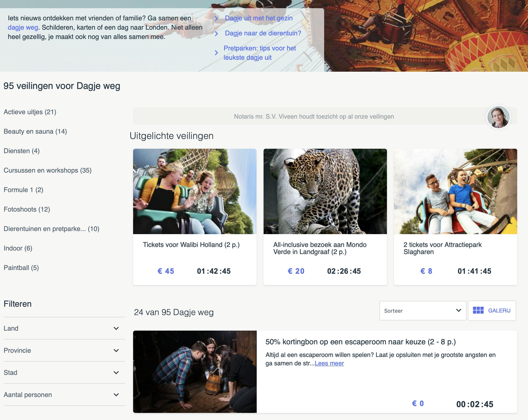Open Walibi Holland tickets auction image
The height and width of the screenshot is (420, 528).
coord(195,191)
